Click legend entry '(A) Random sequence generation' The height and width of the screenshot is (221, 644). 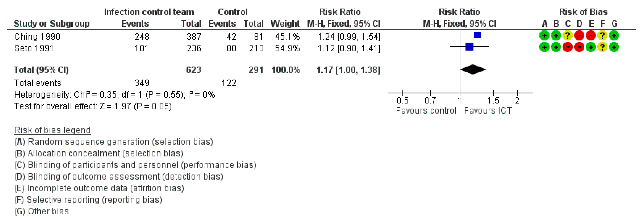(x=114, y=142)
